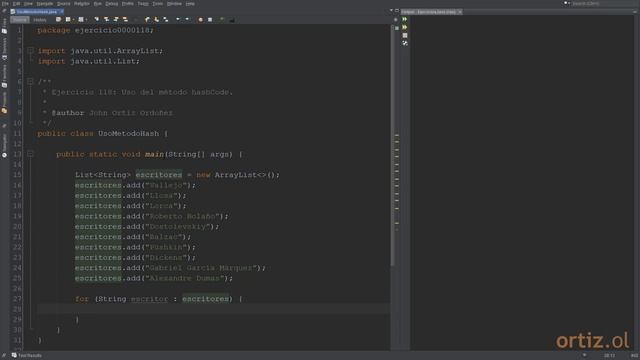Image resolution: width=640 pixels, height=360 pixels.
Task: Select the UsoMetodoHash.java editor tab
Action: (37, 12)
